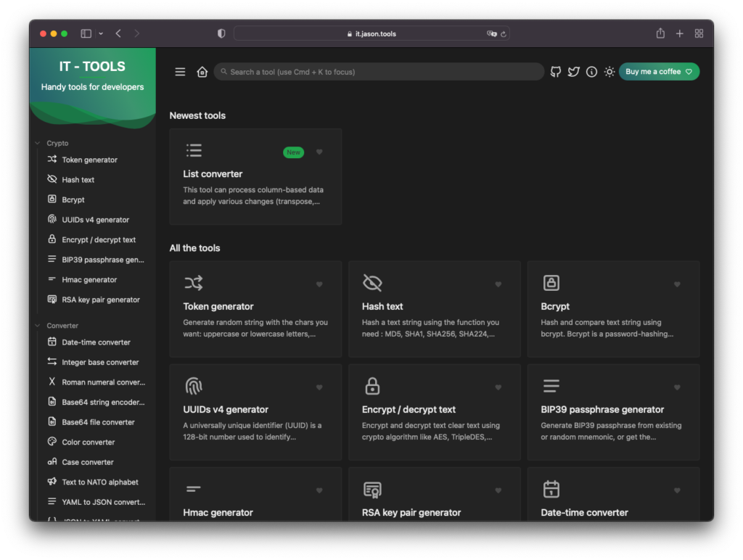Click UUIDs v4 generator card fingerprint icon
Viewport: 743px width, 560px height.
click(194, 386)
